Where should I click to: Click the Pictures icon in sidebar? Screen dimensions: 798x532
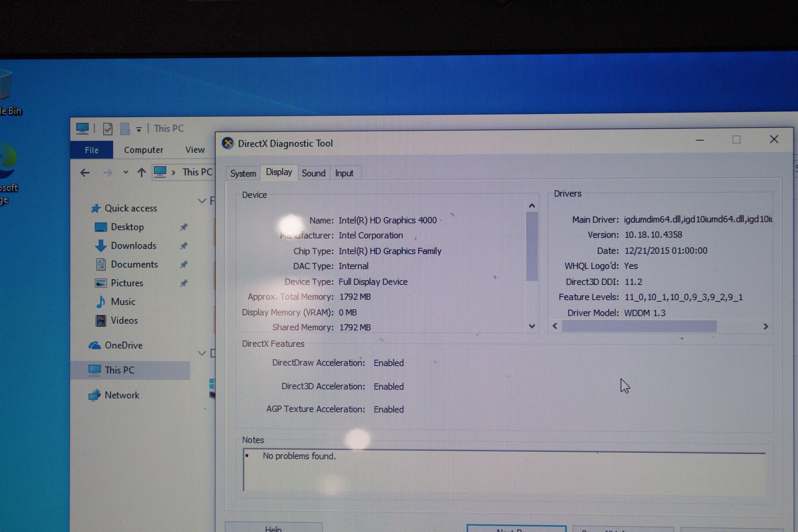(101, 283)
